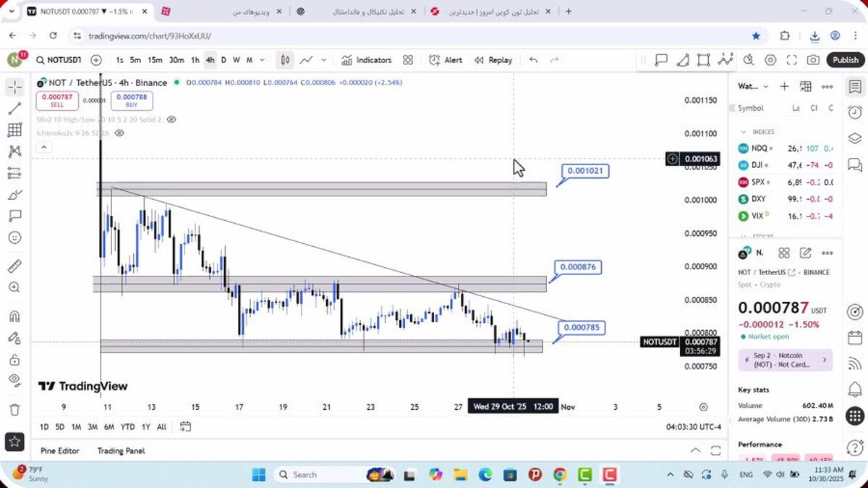This screenshot has height=488, width=868.
Task: Open the forecasting and measurement tools
Action: pyautogui.click(x=14, y=173)
